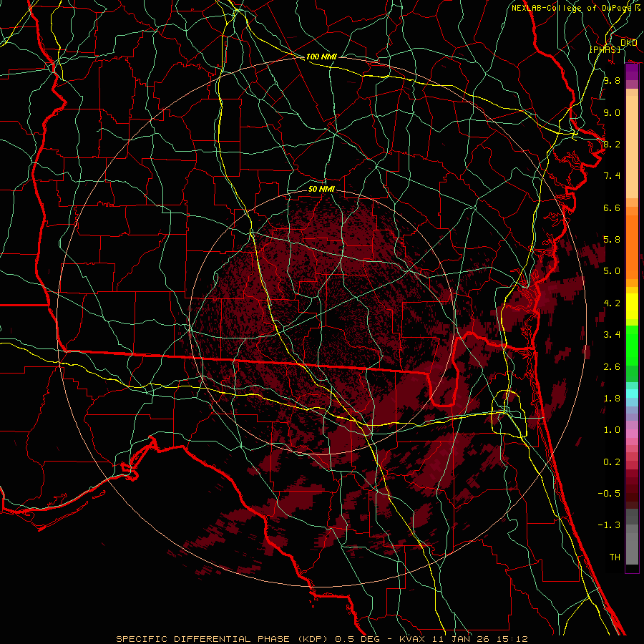Image resolution: width=644 pixels, height=644 pixels.
Task: Click the 9.8 value on the legend
Action: click(610, 81)
